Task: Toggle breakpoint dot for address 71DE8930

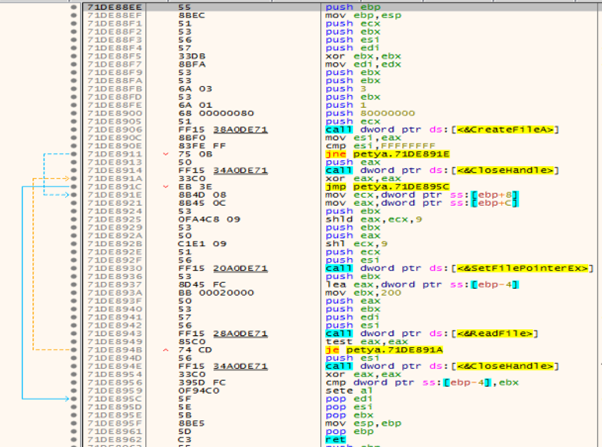Action: point(74,268)
